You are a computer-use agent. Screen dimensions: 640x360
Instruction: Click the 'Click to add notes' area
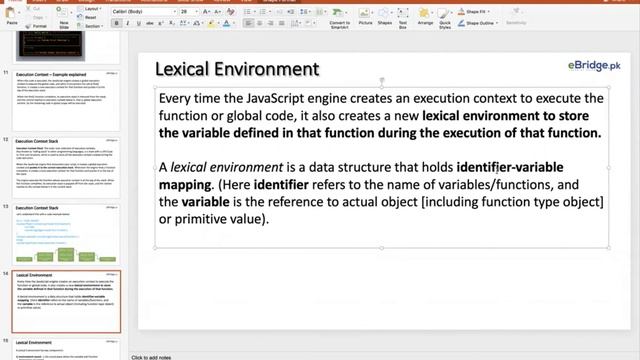[151, 357]
